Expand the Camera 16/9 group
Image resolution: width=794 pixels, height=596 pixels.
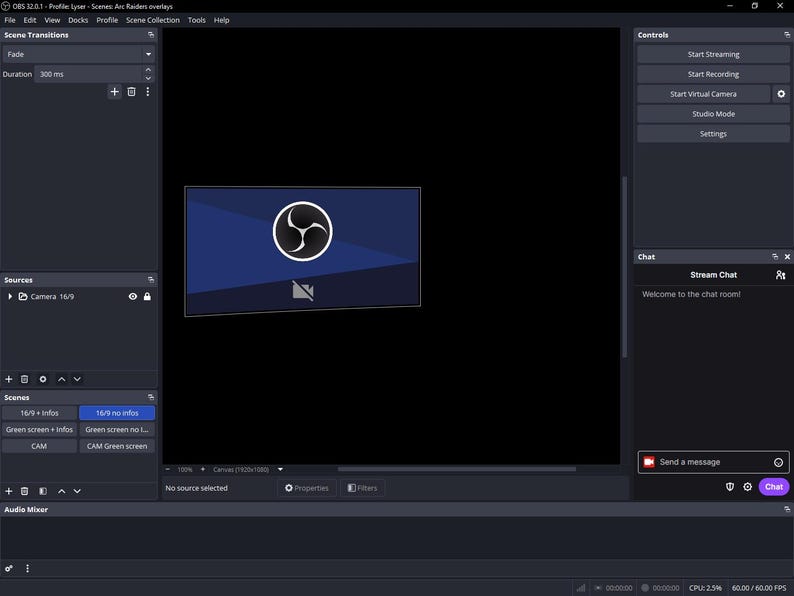coord(10,296)
